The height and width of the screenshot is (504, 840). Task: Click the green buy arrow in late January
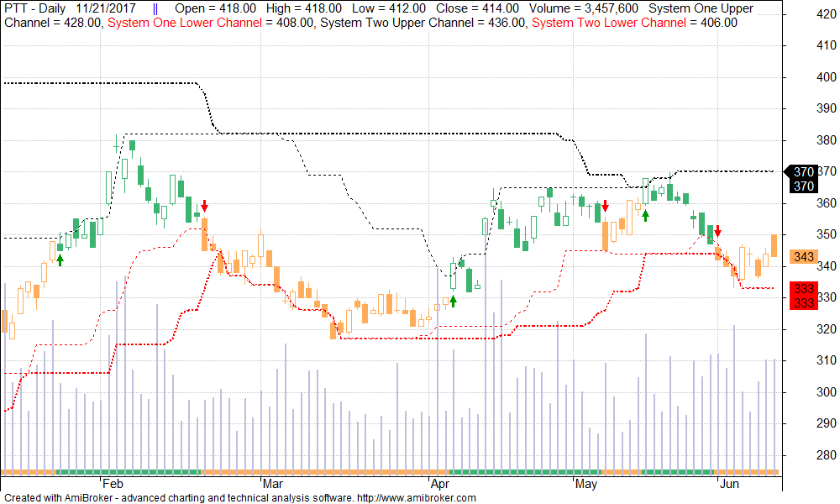click(x=60, y=260)
